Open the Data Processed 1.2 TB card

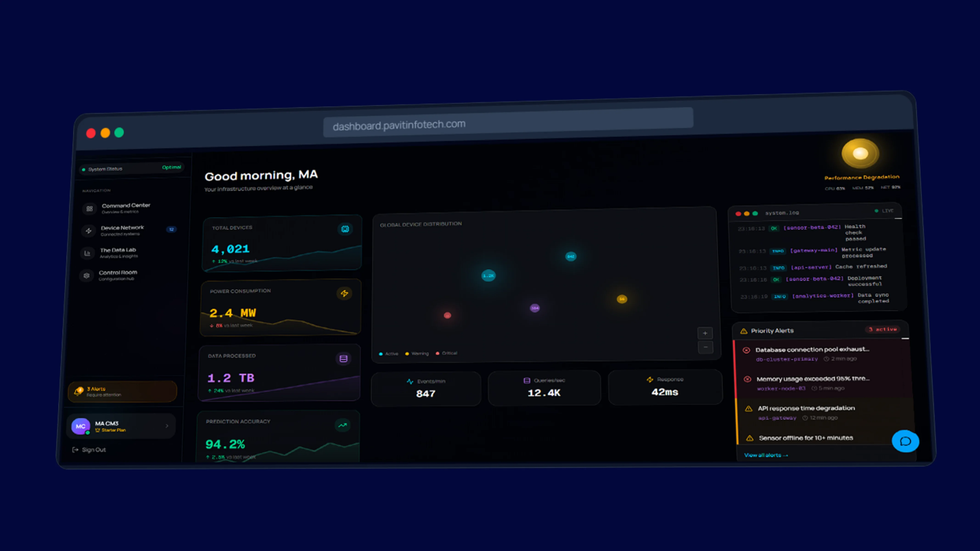coord(279,373)
